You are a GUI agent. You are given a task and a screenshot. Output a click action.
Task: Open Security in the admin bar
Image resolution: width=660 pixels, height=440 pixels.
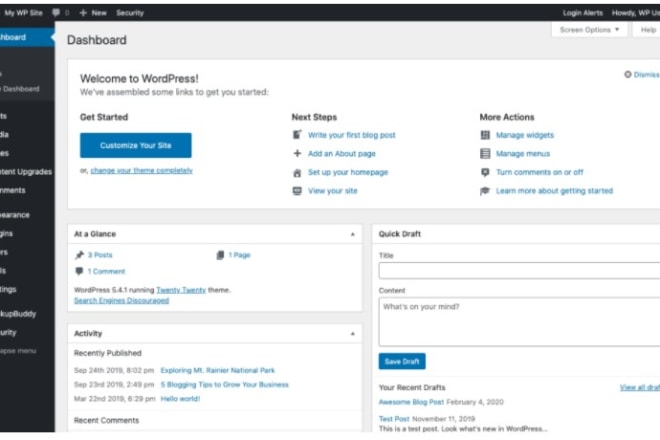pyautogui.click(x=130, y=13)
